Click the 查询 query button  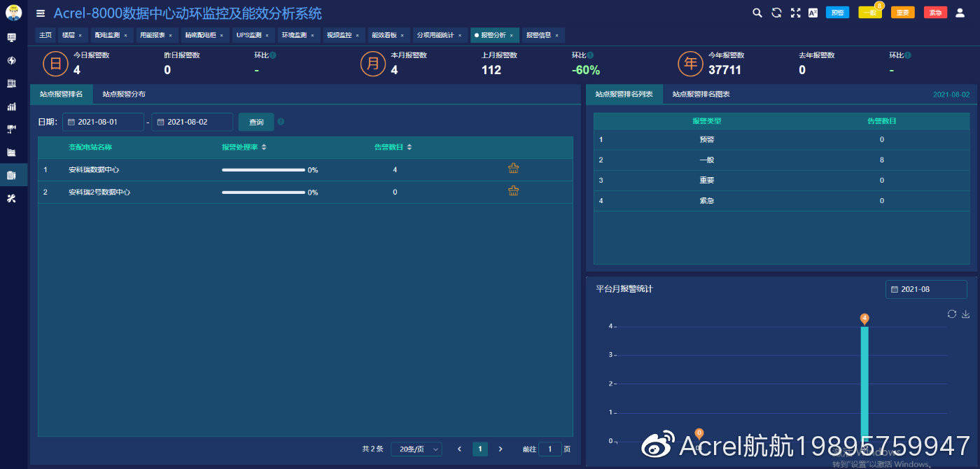click(x=256, y=122)
